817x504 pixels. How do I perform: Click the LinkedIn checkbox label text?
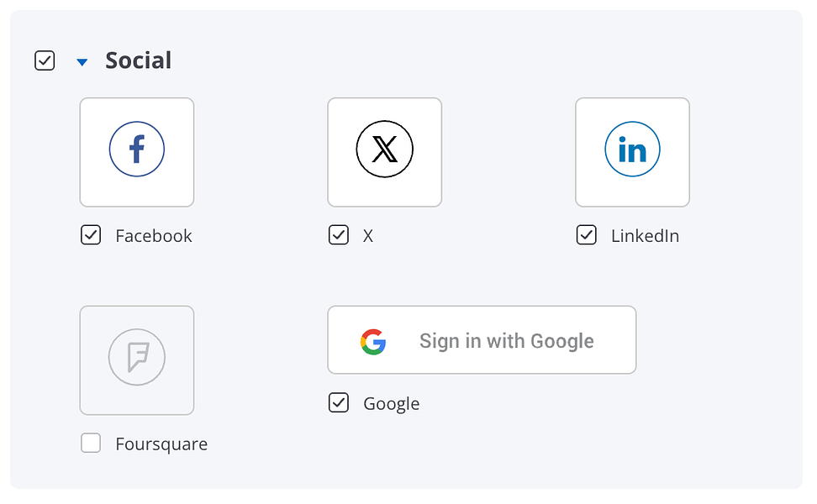[x=645, y=236]
